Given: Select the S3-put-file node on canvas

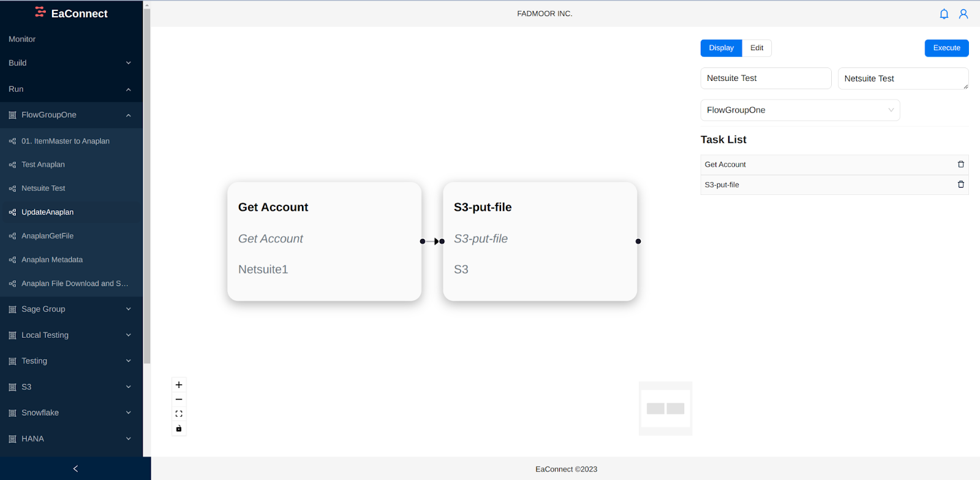Looking at the screenshot, I should tap(540, 242).
